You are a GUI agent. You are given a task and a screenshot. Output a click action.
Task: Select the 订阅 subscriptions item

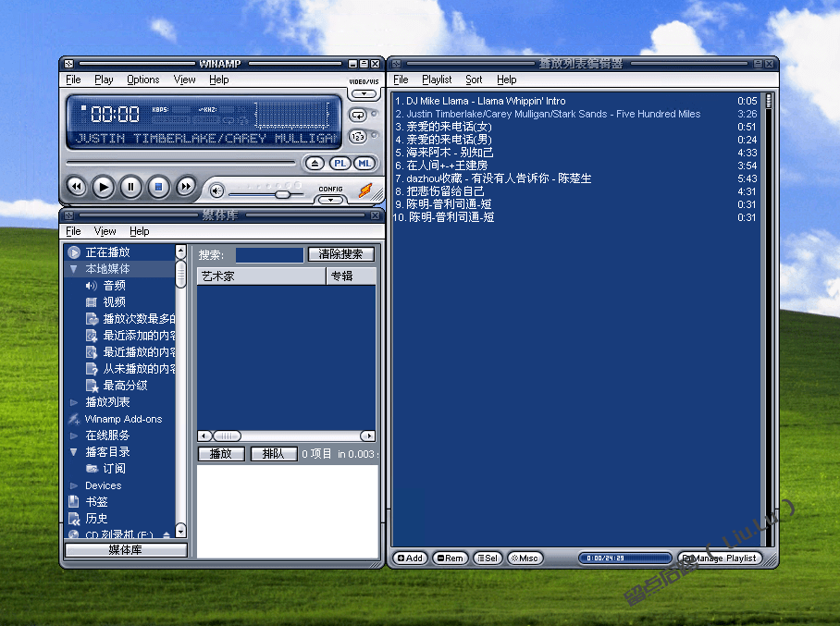(x=114, y=469)
